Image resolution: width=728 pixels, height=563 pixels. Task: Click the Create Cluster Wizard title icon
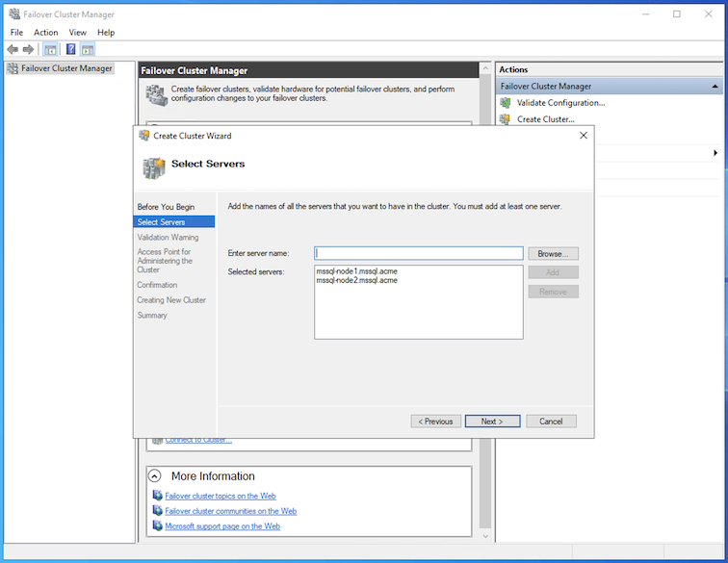[144, 136]
